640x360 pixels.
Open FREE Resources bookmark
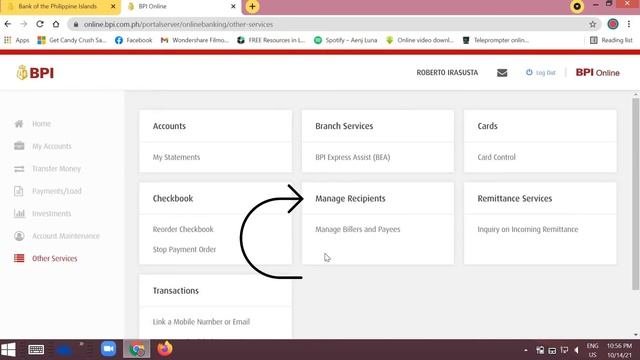[271, 40]
